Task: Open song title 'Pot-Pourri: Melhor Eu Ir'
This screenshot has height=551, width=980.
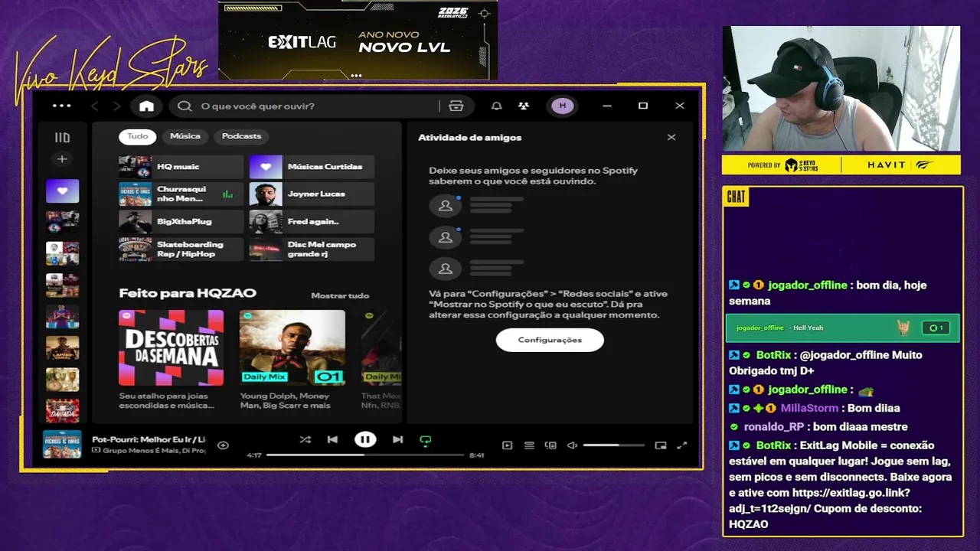Action: click(x=149, y=439)
